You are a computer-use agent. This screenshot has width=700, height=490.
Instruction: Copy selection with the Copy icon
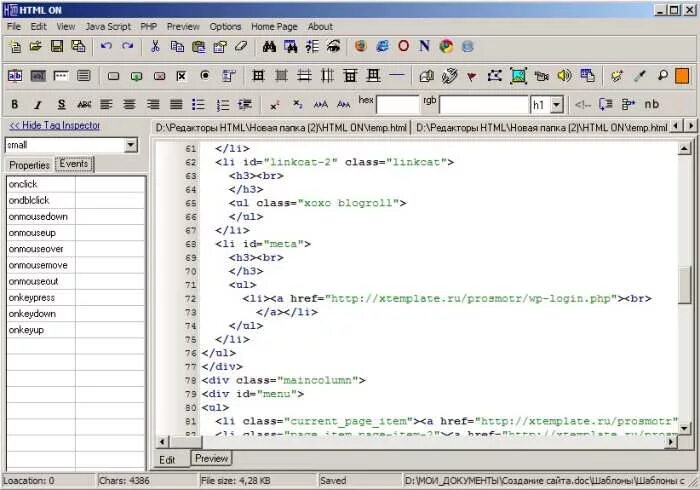click(x=177, y=46)
